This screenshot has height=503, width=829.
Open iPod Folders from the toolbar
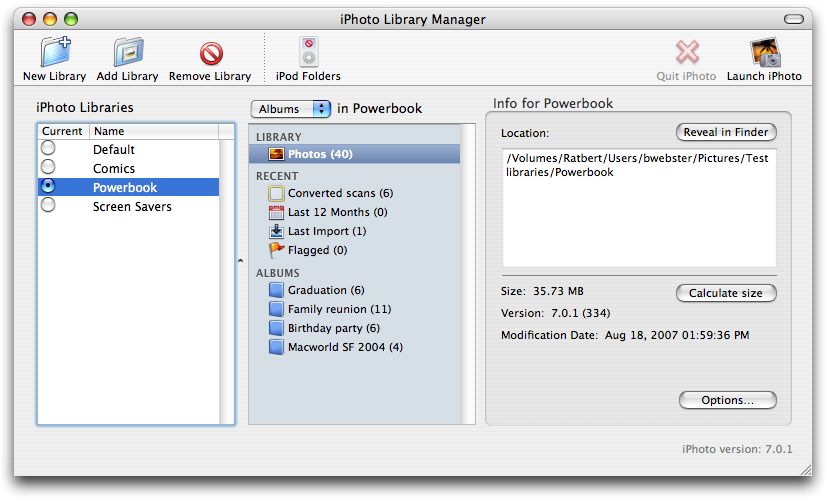308,52
